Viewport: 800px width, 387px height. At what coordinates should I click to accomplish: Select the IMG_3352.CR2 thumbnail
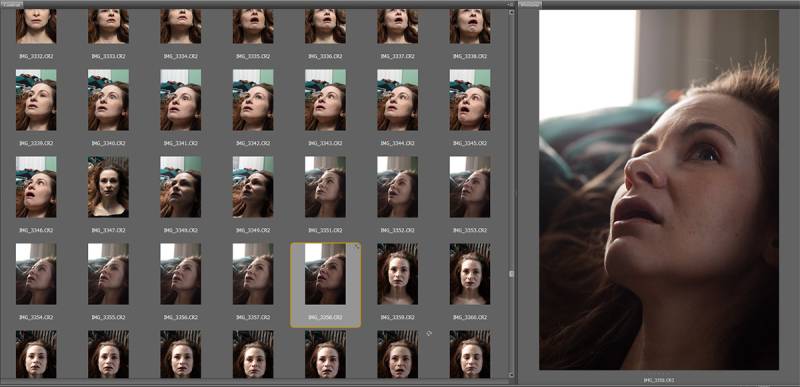(x=398, y=187)
